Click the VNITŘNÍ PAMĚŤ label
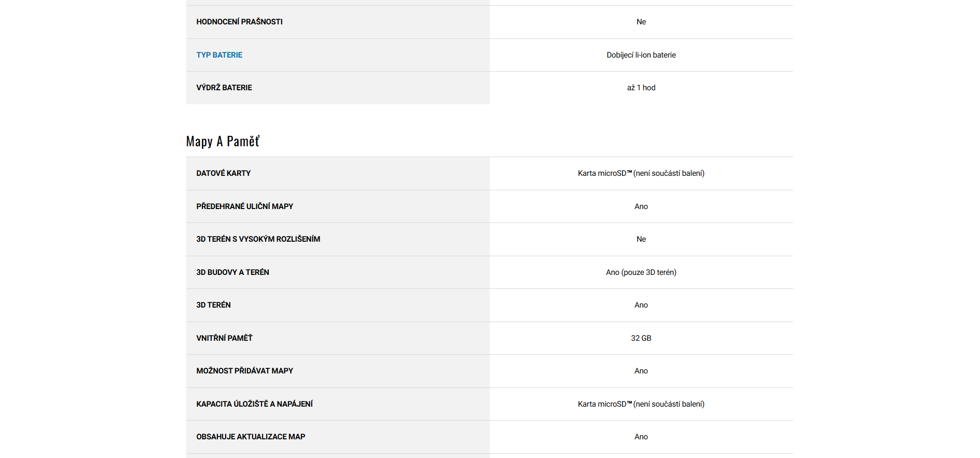Image resolution: width=980 pixels, height=458 pixels. (224, 338)
